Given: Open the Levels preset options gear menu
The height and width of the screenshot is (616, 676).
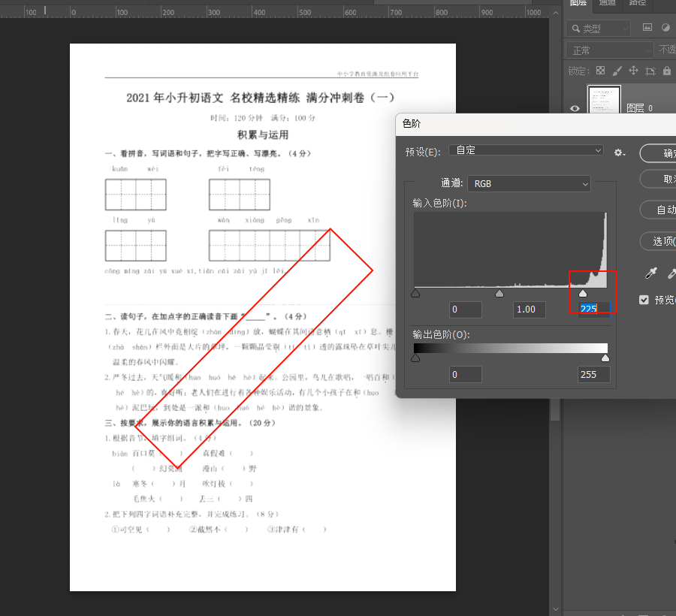Looking at the screenshot, I should 619,152.
